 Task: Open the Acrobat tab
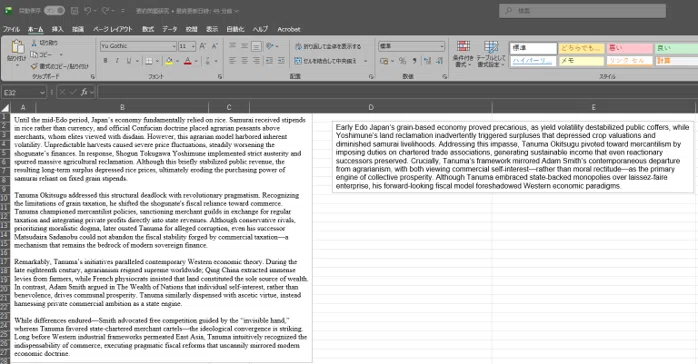(289, 29)
